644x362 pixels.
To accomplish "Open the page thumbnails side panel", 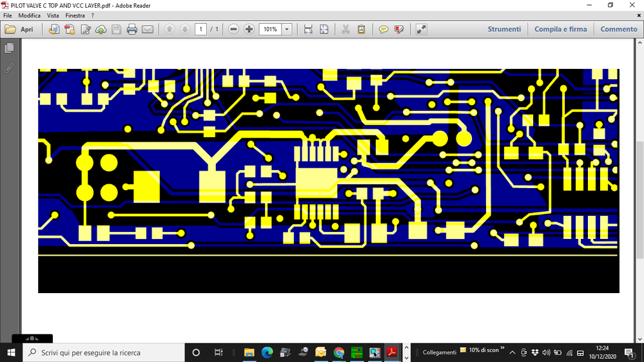I will point(9,48).
